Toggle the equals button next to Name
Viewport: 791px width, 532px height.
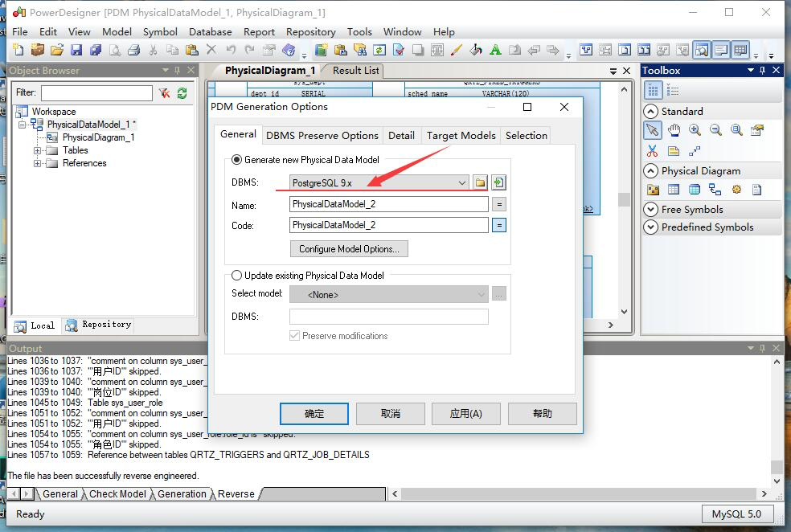[x=499, y=204]
